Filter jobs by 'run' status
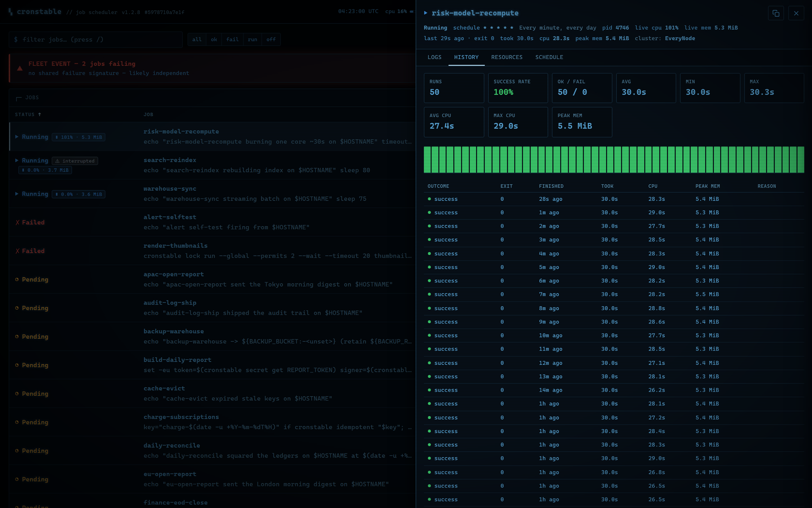This screenshot has width=812, height=508. [x=253, y=40]
